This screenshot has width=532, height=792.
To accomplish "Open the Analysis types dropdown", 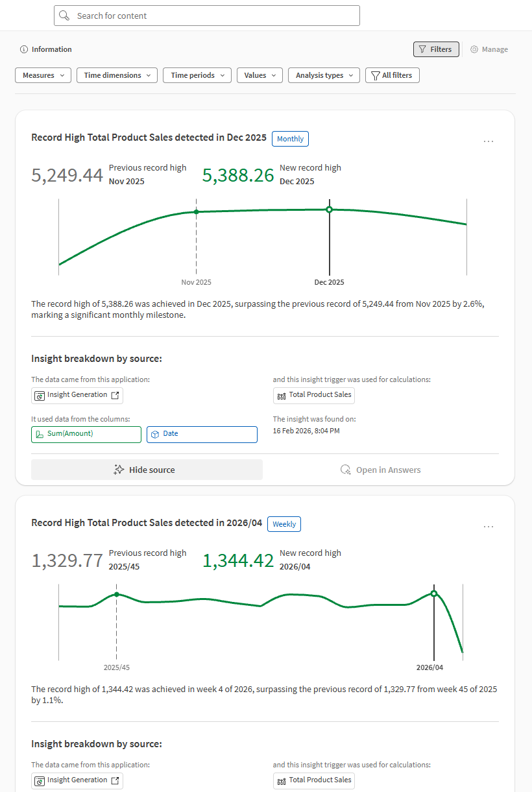I will pos(323,75).
